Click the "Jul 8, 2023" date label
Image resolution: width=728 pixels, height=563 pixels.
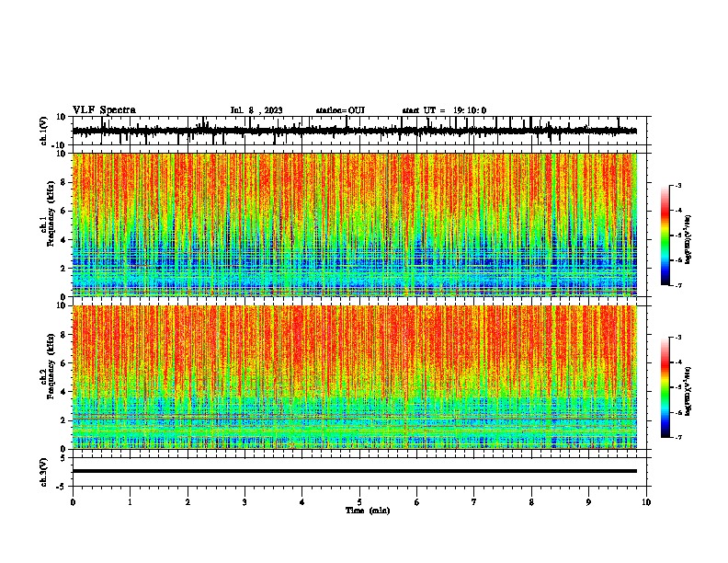(x=256, y=110)
